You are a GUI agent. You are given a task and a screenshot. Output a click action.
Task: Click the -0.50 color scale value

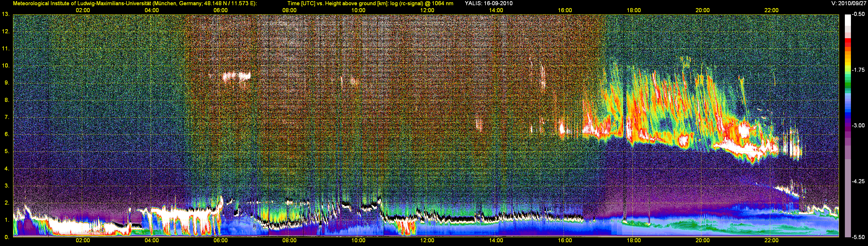click(858, 14)
